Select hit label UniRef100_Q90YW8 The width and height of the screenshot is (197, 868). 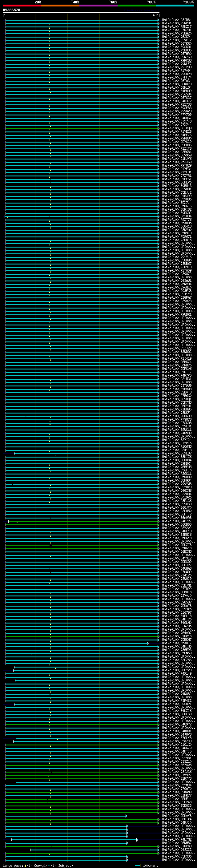coord(177,484)
